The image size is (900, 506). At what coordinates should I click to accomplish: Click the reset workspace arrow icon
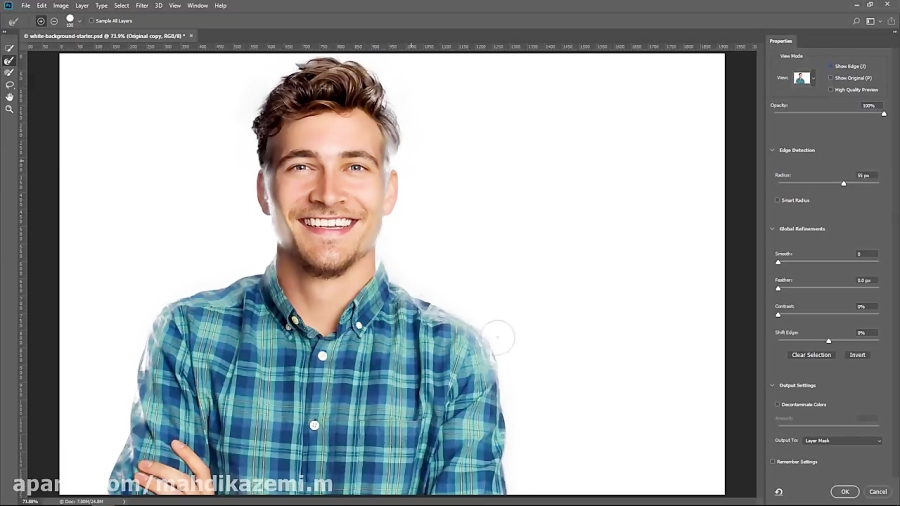(779, 492)
